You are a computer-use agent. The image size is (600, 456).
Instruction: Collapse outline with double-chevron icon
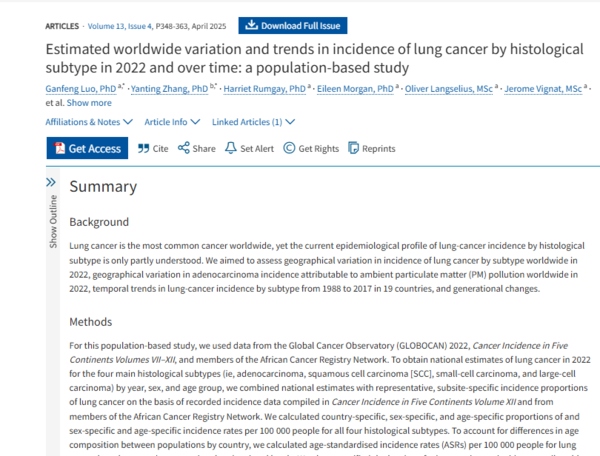coord(52,182)
